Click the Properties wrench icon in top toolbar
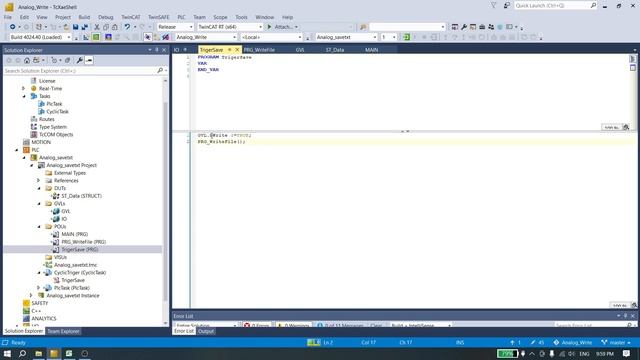640x360 pixels. (464, 27)
